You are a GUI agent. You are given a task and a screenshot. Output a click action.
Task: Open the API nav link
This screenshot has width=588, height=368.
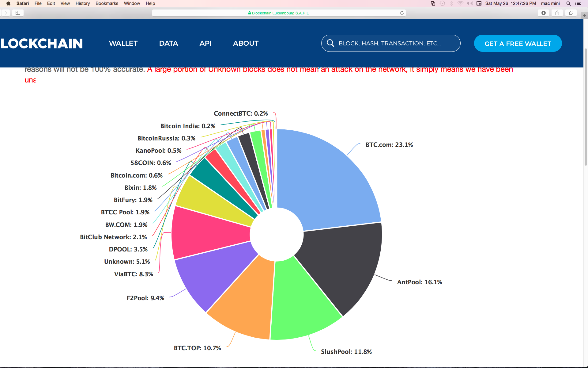tap(205, 43)
